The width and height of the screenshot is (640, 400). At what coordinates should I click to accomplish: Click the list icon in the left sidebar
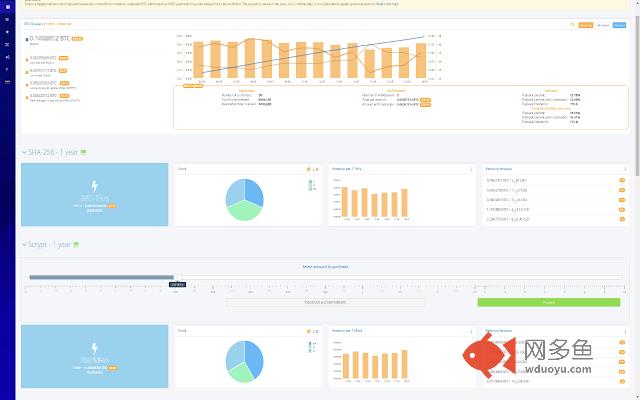[x=7, y=20]
